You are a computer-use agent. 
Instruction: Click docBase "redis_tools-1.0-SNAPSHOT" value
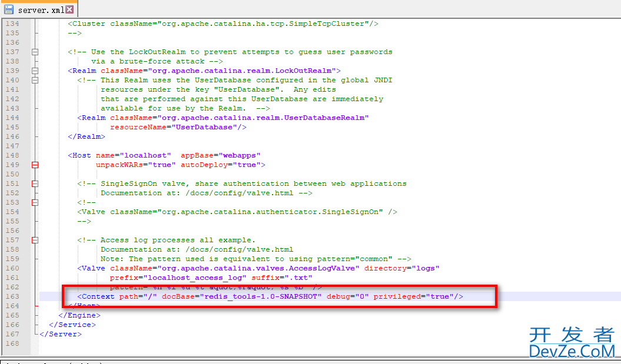pos(261,297)
